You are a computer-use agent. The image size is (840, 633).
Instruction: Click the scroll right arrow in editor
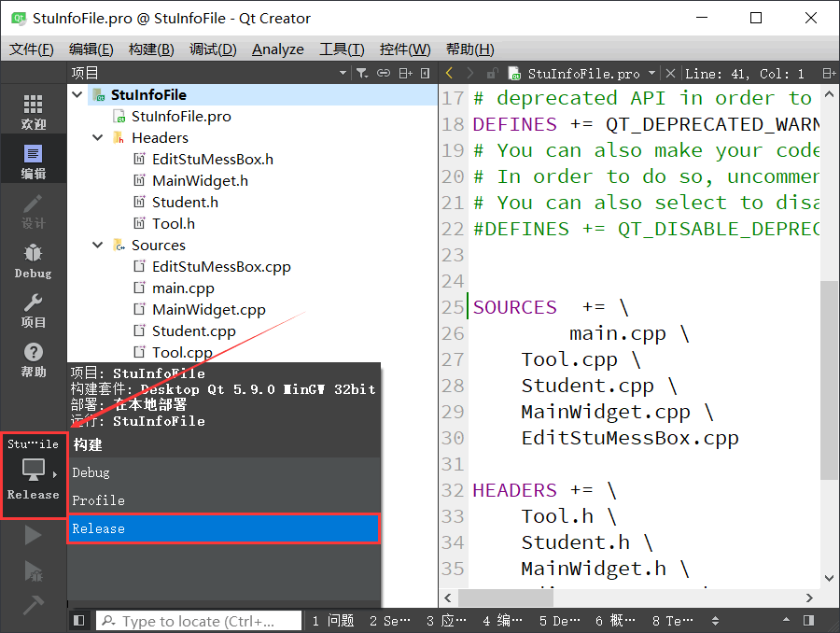(809, 598)
